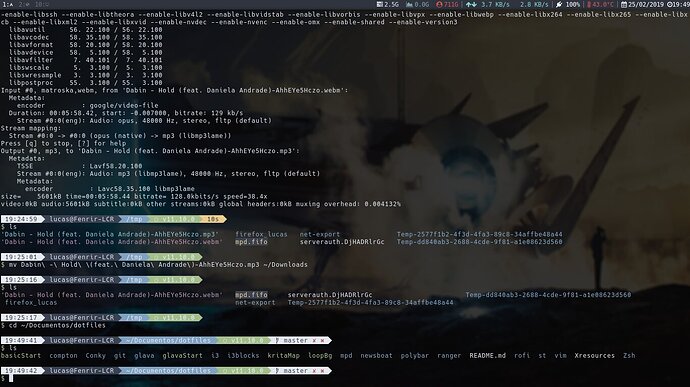Click 'Conky' in the dotfiles listing
690x387 pixels.
click(x=95, y=356)
